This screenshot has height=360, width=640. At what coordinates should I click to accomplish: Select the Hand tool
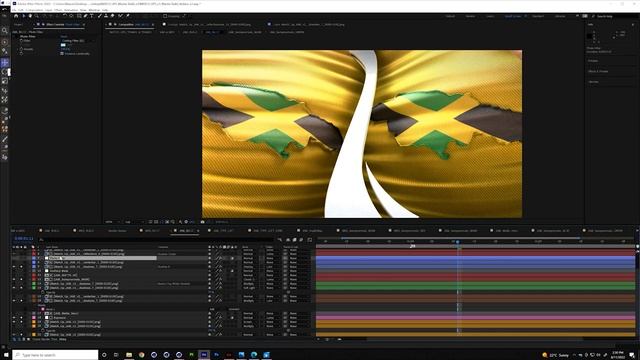pyautogui.click(x=30, y=16)
